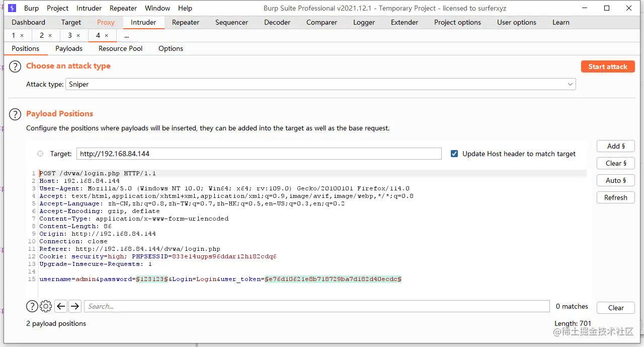Select Intruder attack tab 3
The image size is (644, 347).
pos(70,35)
